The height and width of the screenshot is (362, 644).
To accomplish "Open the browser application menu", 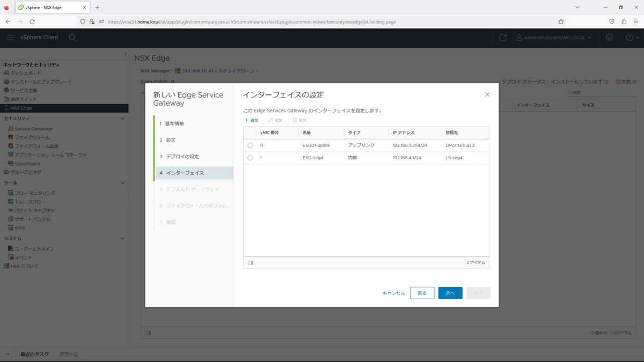I will (x=636, y=21).
